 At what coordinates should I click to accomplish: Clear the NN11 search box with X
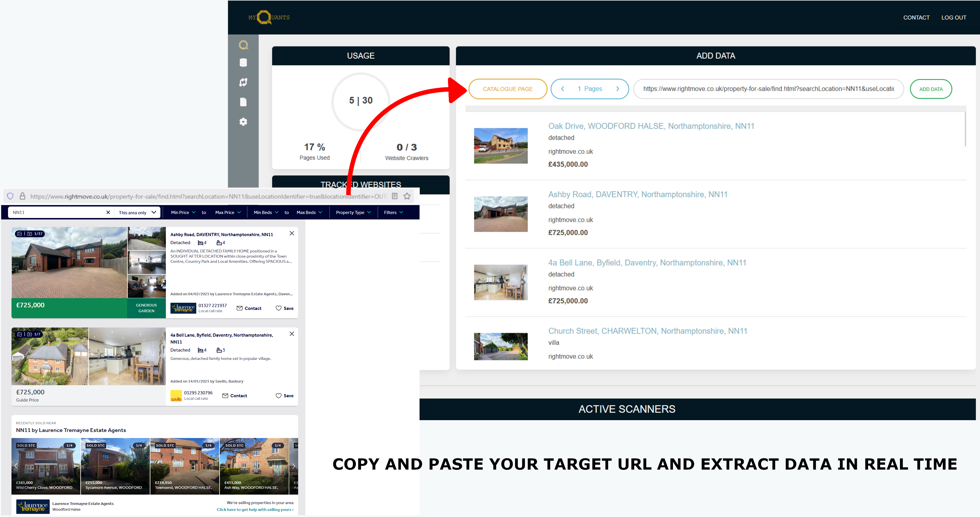[108, 213]
